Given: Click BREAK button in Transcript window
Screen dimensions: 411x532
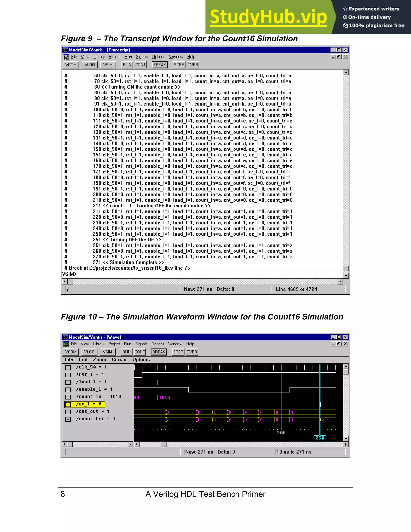Looking at the screenshot, I should click(x=160, y=65).
